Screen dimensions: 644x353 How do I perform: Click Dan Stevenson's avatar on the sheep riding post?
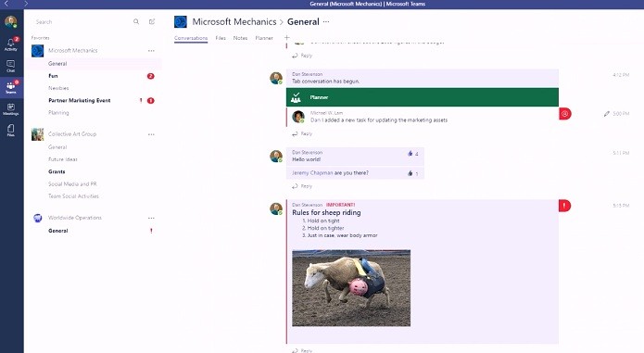click(x=276, y=208)
